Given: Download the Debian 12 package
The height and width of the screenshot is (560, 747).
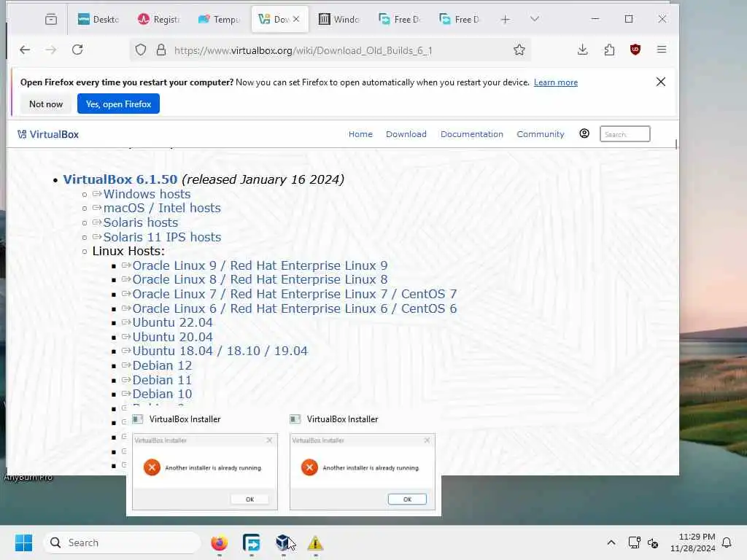Looking at the screenshot, I should 162,365.
